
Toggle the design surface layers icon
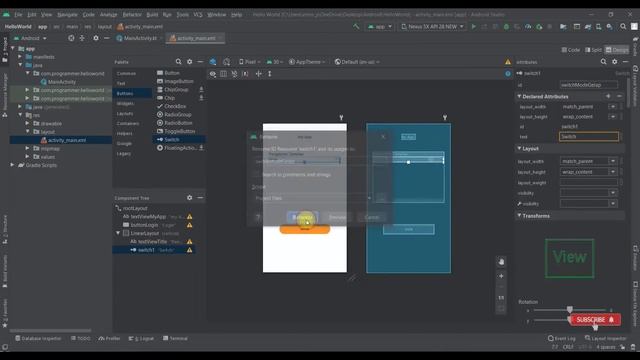pos(213,62)
